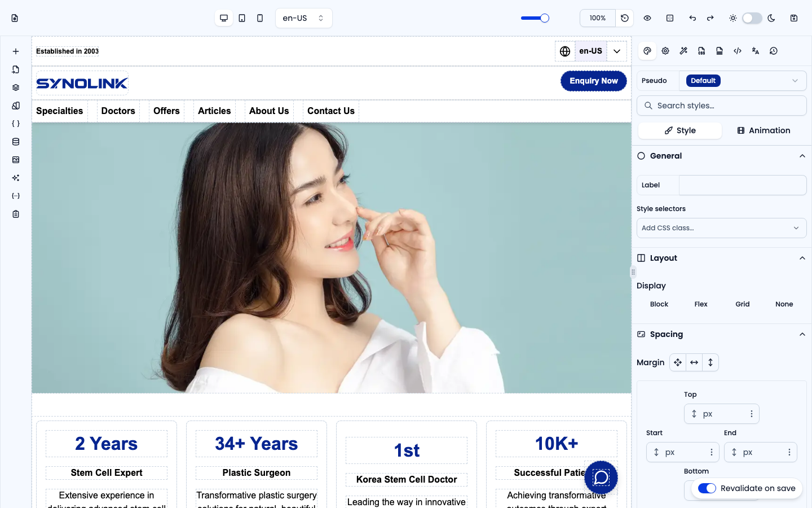
Task: Collapse the General section
Action: click(x=802, y=156)
